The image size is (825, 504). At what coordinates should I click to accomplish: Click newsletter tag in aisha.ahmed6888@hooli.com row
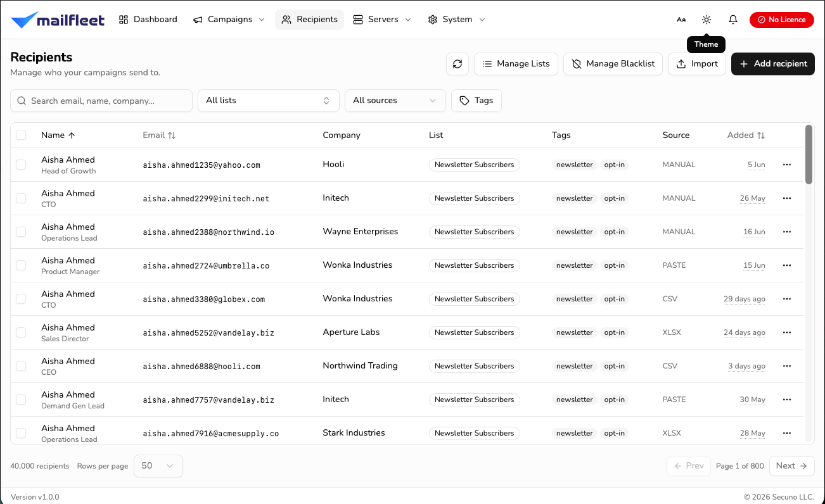pos(575,366)
